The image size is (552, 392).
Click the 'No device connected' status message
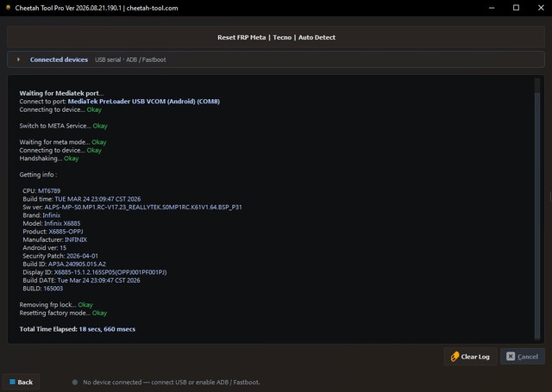172,383
